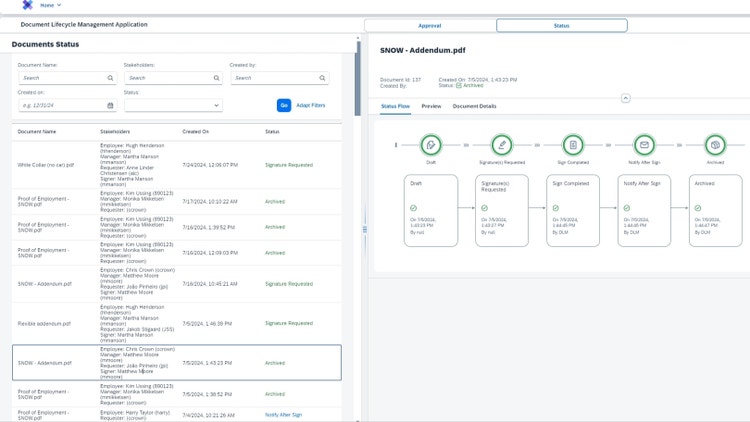The image size is (750, 422).
Task: Click the Draft step circle icon
Action: click(431, 145)
